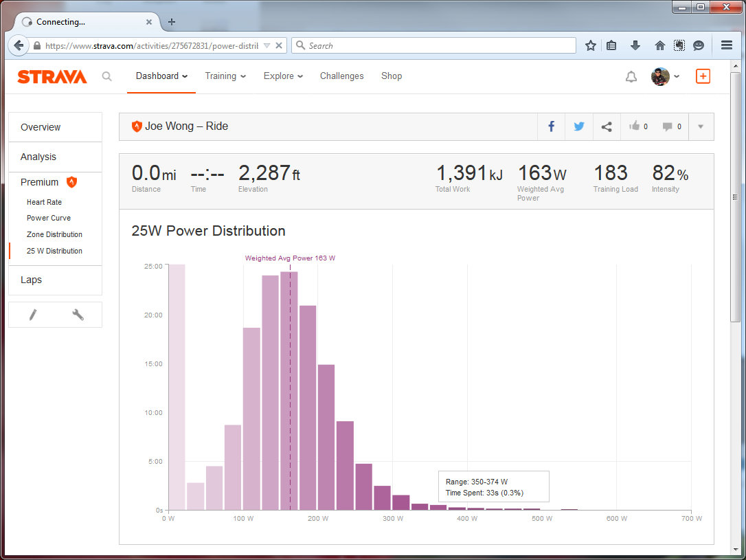Share the ride on Twitter
Screen dimensions: 746x560
pyautogui.click(x=579, y=126)
